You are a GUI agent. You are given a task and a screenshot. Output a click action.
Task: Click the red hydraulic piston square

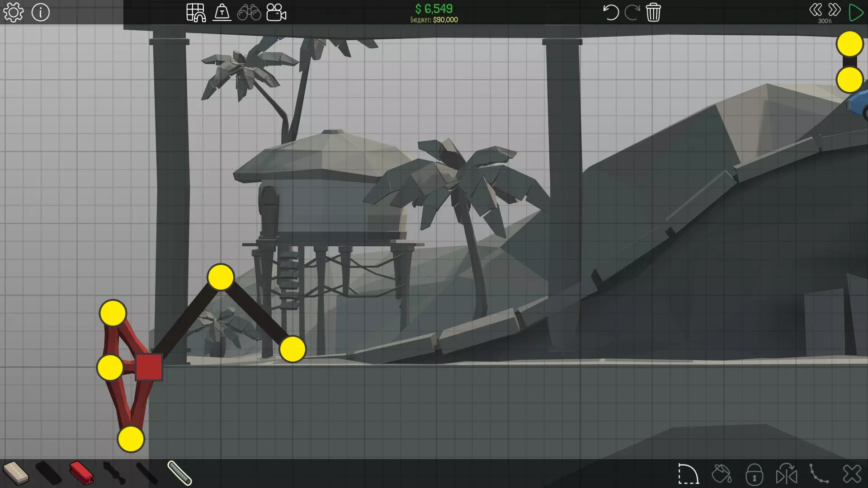[x=149, y=367]
